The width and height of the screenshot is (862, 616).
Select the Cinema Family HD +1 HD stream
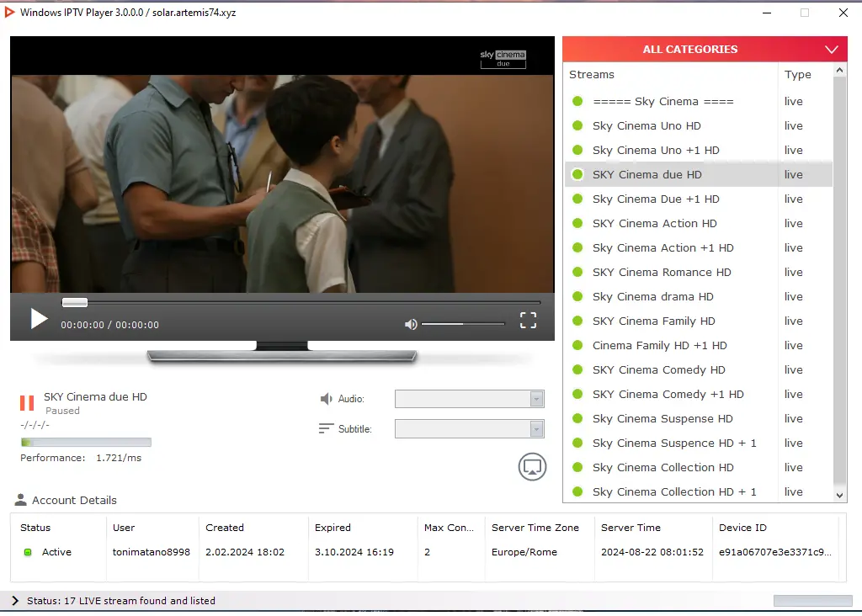[698, 345]
